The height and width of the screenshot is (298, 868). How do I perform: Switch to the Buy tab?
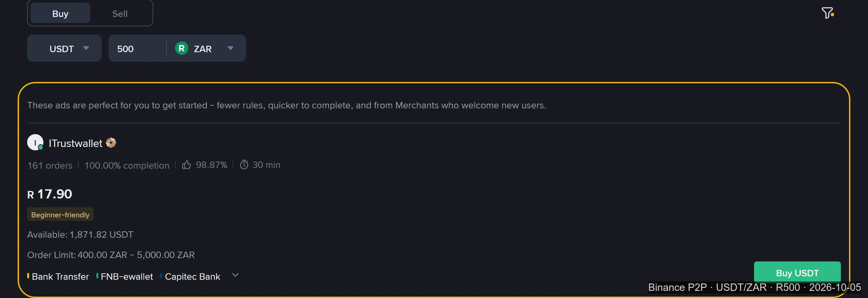click(x=60, y=14)
